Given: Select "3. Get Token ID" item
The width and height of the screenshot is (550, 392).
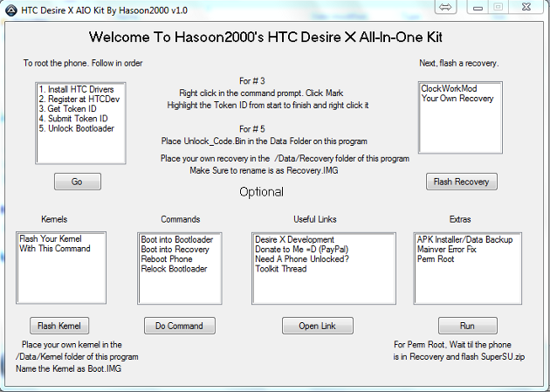Looking at the screenshot, I should 68,108.
